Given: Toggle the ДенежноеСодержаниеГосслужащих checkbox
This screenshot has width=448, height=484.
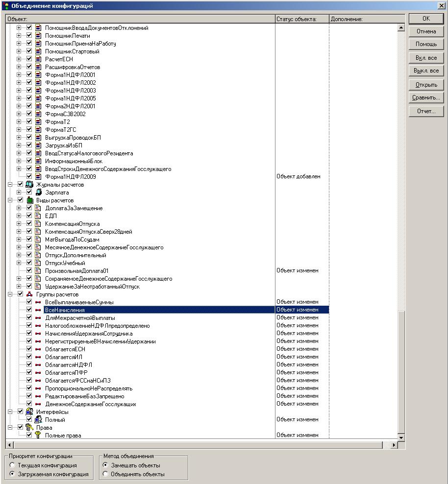Looking at the screenshot, I should (x=29, y=404).
